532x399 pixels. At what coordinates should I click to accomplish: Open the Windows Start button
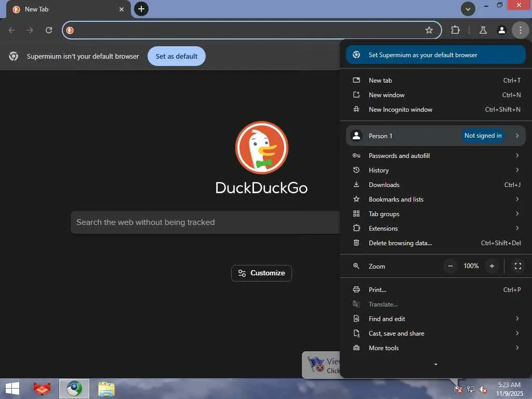[x=12, y=389]
